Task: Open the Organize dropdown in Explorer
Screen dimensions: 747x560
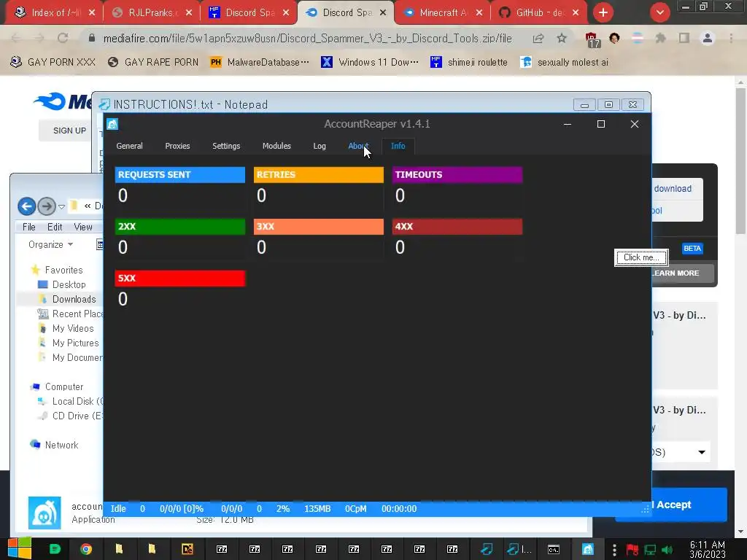Action: (x=50, y=244)
